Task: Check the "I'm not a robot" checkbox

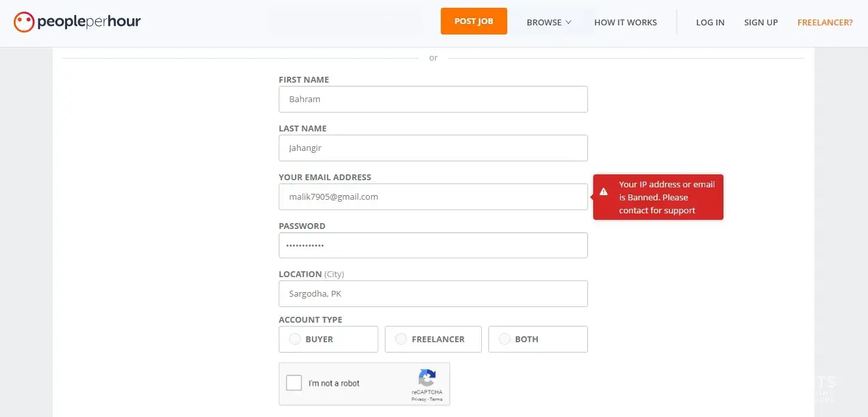Action: (294, 383)
